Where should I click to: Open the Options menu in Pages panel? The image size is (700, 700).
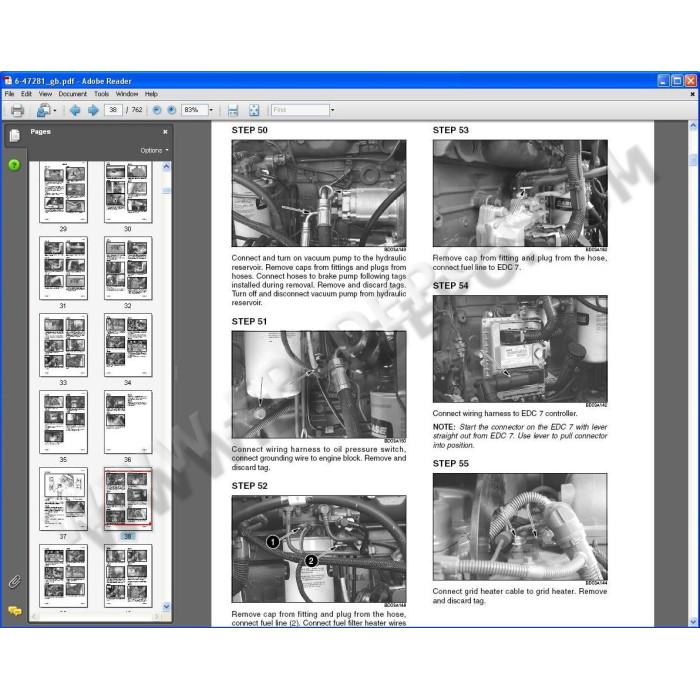[154, 150]
